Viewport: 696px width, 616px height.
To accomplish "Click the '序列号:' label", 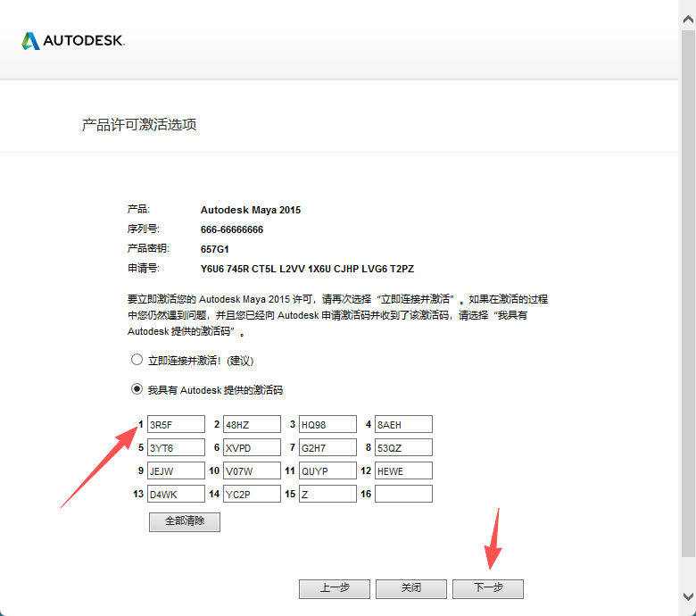I will [144, 229].
